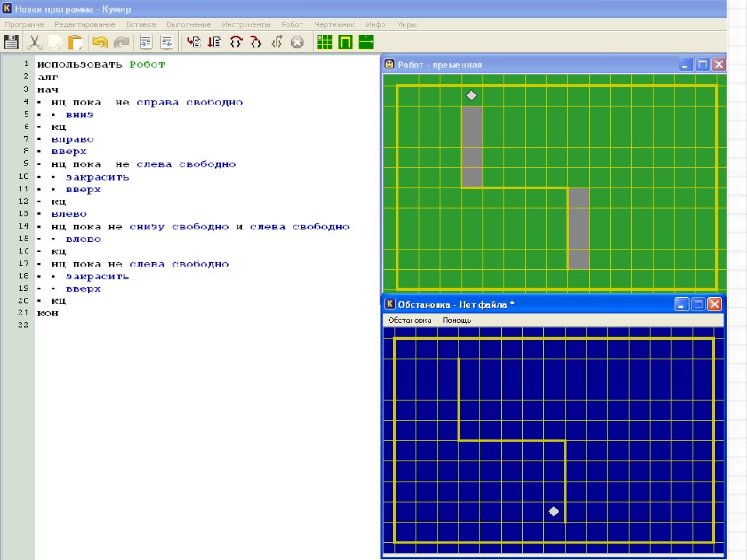Click the Save program floppy icon

coord(11,42)
